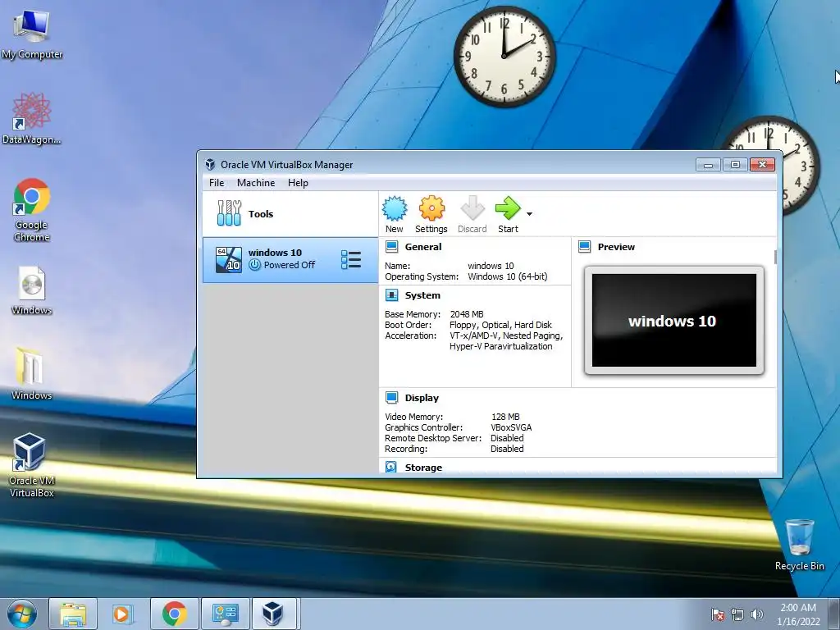Select DataWagon desktop shortcut
Viewport: 840px width, 630px height.
pyautogui.click(x=32, y=118)
